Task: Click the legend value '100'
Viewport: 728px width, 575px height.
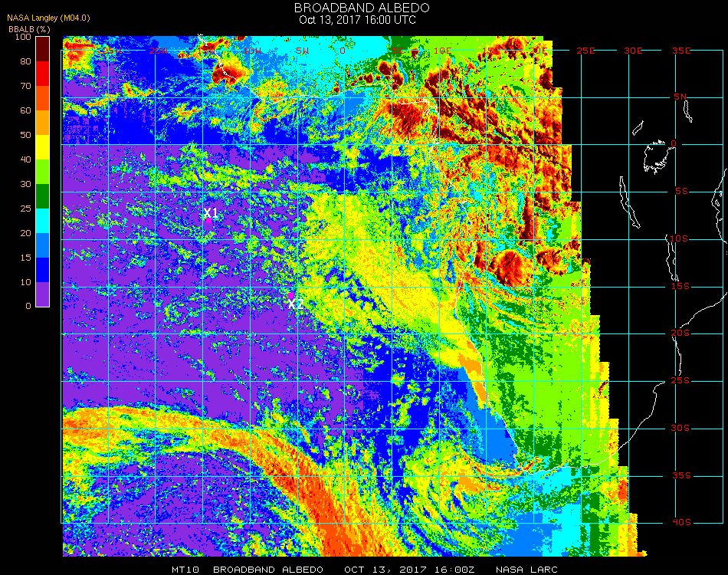Action: 23,37
